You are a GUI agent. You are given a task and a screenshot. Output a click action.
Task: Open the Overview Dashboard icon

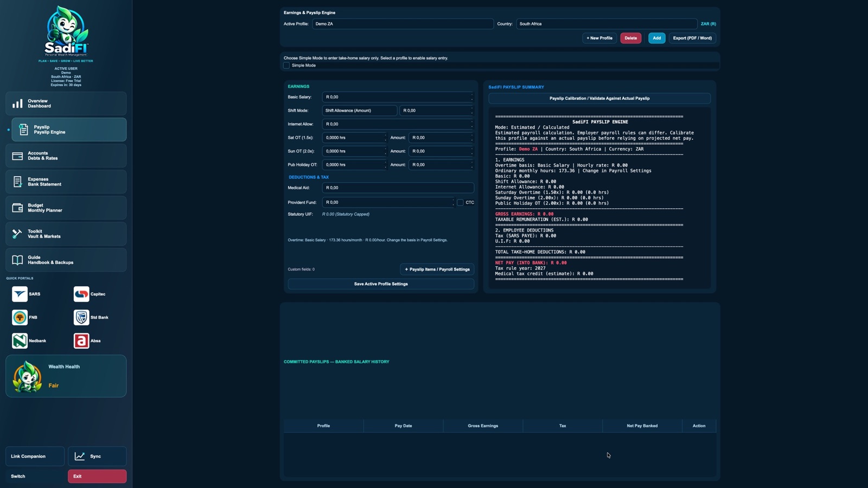pyautogui.click(x=17, y=104)
